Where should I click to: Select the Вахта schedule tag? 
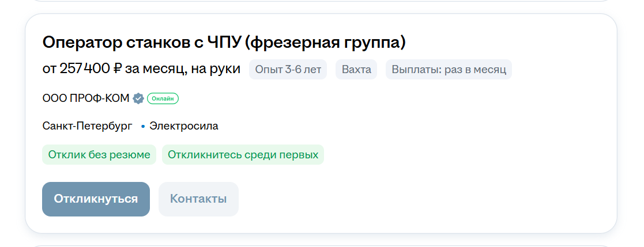[x=356, y=69]
